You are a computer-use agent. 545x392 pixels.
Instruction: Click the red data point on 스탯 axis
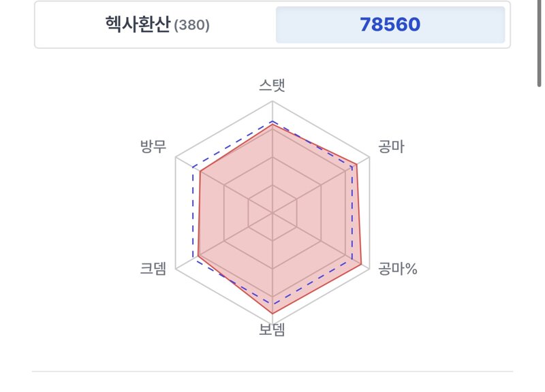coord(272,125)
